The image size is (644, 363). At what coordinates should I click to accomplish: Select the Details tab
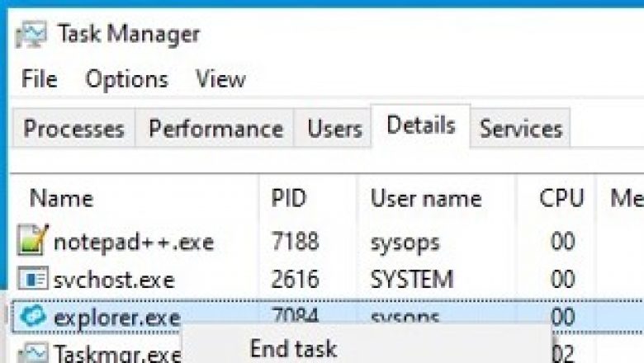click(420, 126)
